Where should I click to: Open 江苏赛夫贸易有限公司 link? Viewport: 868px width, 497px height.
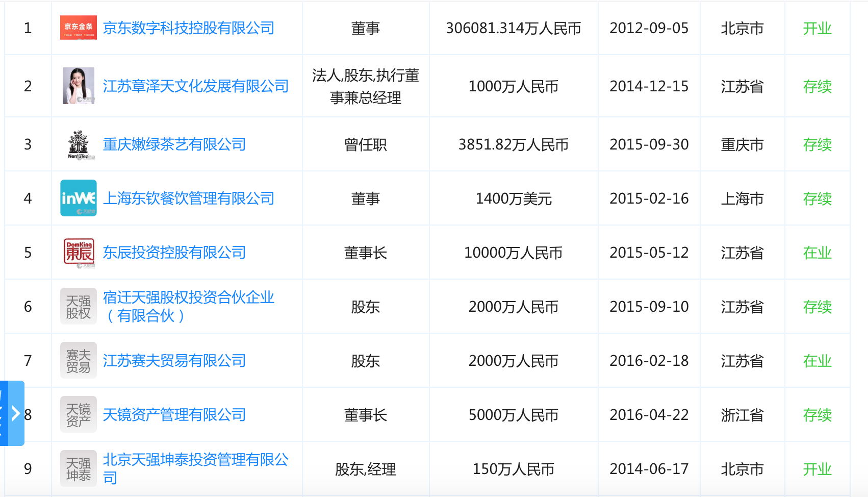(x=174, y=361)
